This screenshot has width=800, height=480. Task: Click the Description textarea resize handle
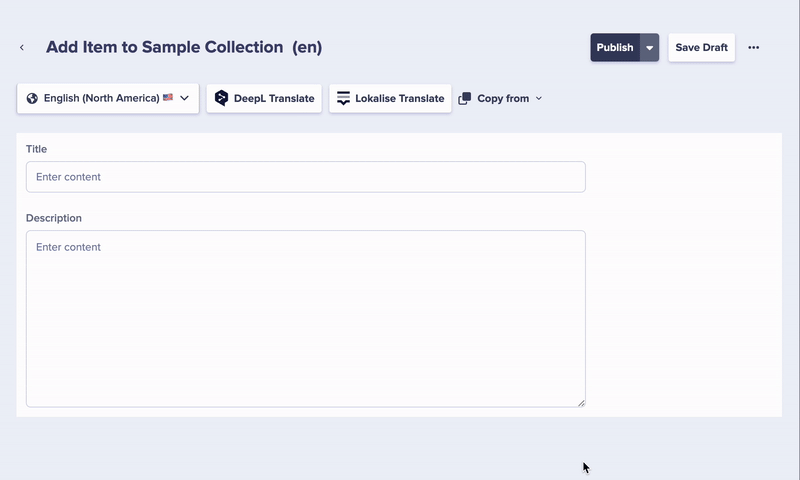tap(581, 402)
